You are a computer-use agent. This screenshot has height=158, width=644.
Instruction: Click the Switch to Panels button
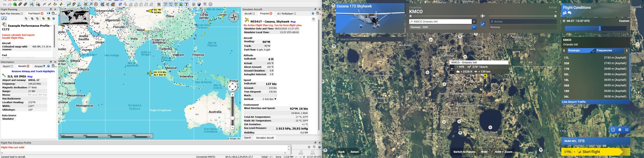(464, 152)
